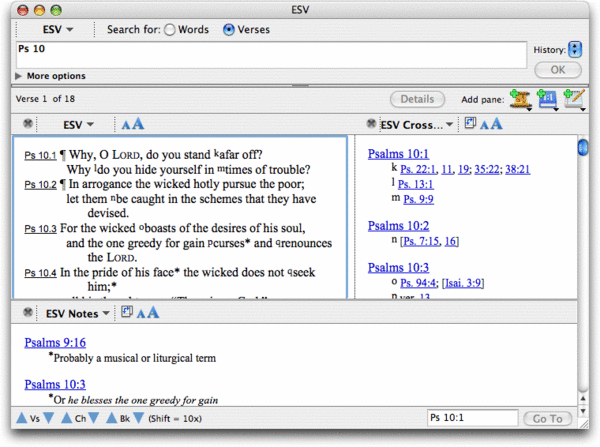Go to previous chapter with Ch up arrow

67,418
